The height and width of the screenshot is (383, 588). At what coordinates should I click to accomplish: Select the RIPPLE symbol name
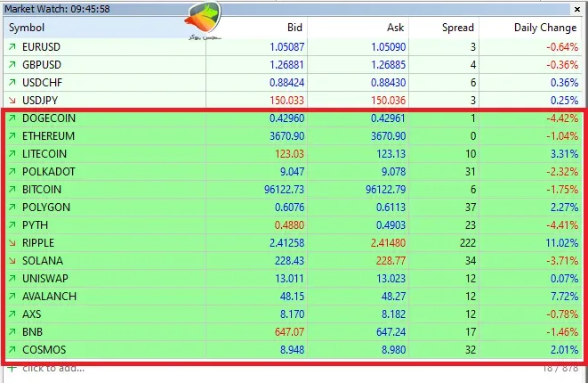point(38,243)
